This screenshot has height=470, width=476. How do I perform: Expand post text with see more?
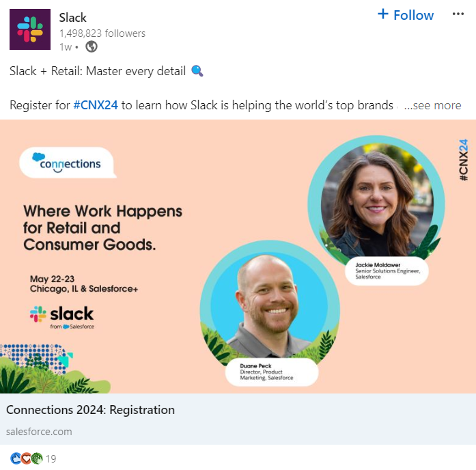432,105
